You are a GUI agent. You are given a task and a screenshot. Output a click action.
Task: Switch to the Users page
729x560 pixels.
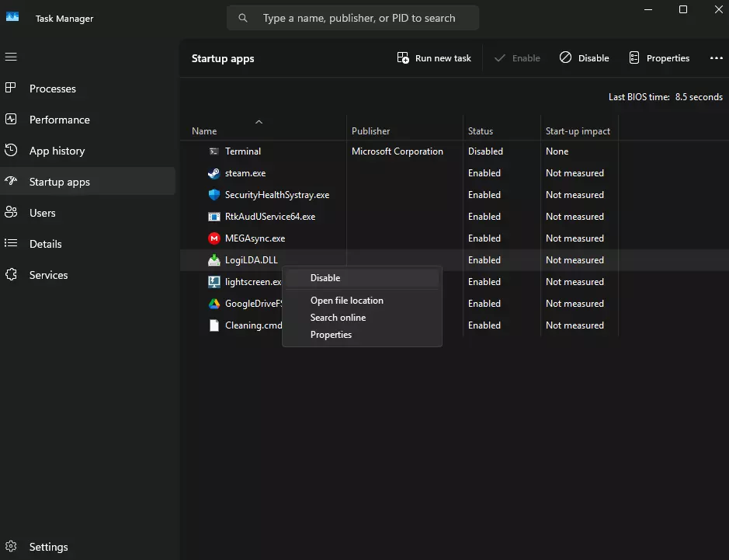click(x=42, y=213)
